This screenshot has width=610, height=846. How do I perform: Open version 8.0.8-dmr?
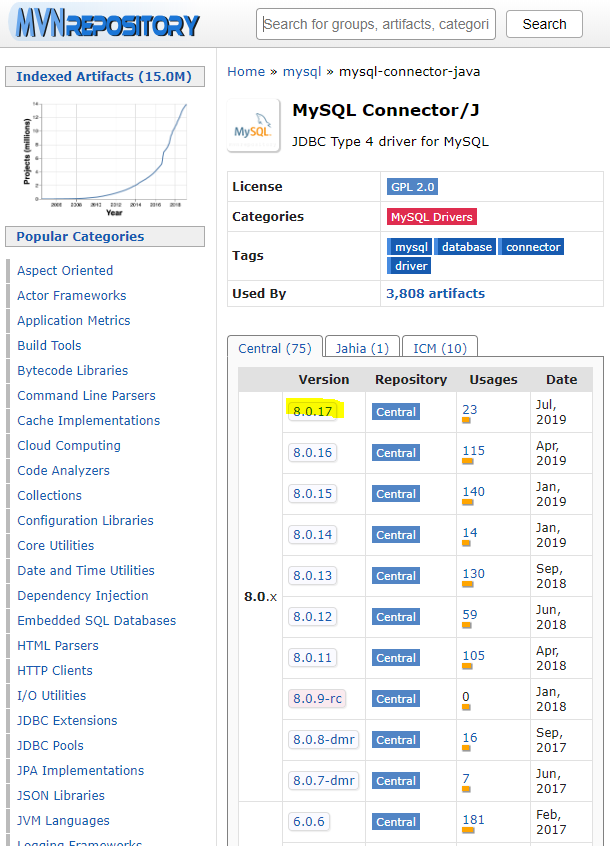(x=324, y=740)
